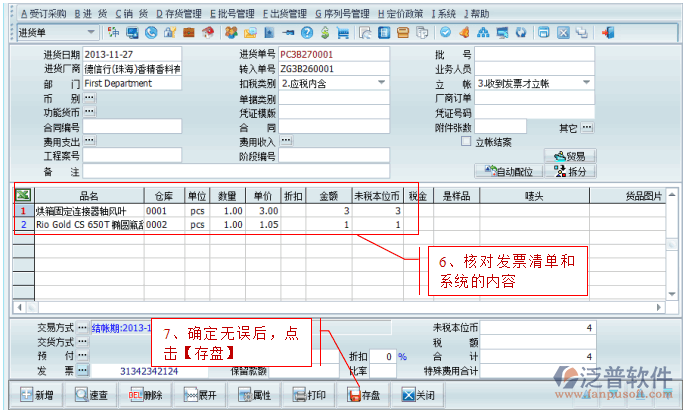Click the 合同编号 input field
The height and width of the screenshot is (410, 683).
coord(132,127)
